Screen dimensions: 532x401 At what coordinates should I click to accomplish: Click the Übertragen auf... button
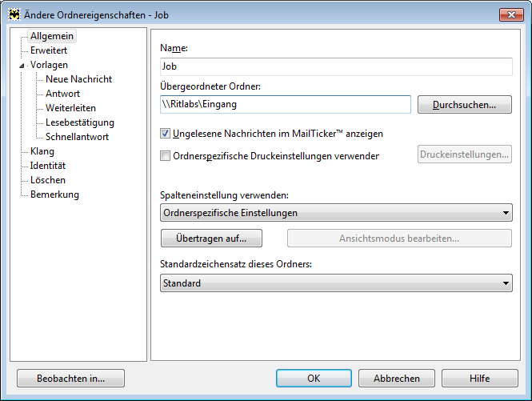point(211,239)
